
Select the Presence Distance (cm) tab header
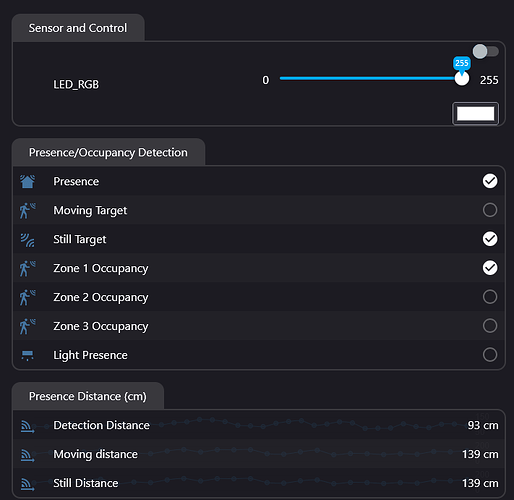click(x=88, y=396)
